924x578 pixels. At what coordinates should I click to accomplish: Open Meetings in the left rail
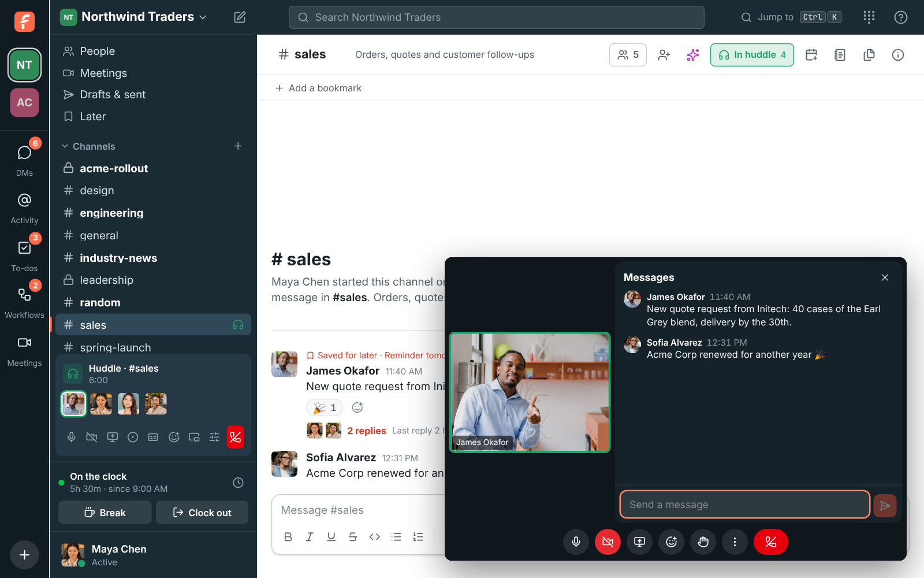click(x=24, y=350)
